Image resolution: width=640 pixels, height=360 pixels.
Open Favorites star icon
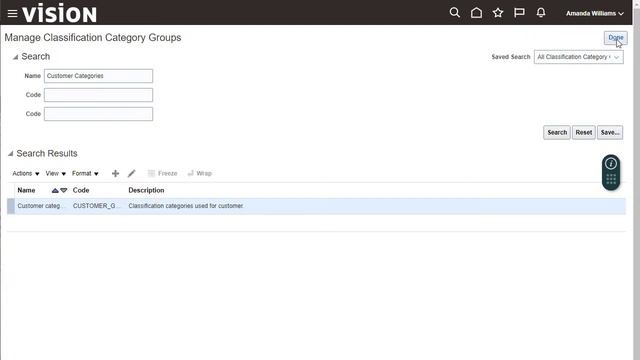[498, 13]
